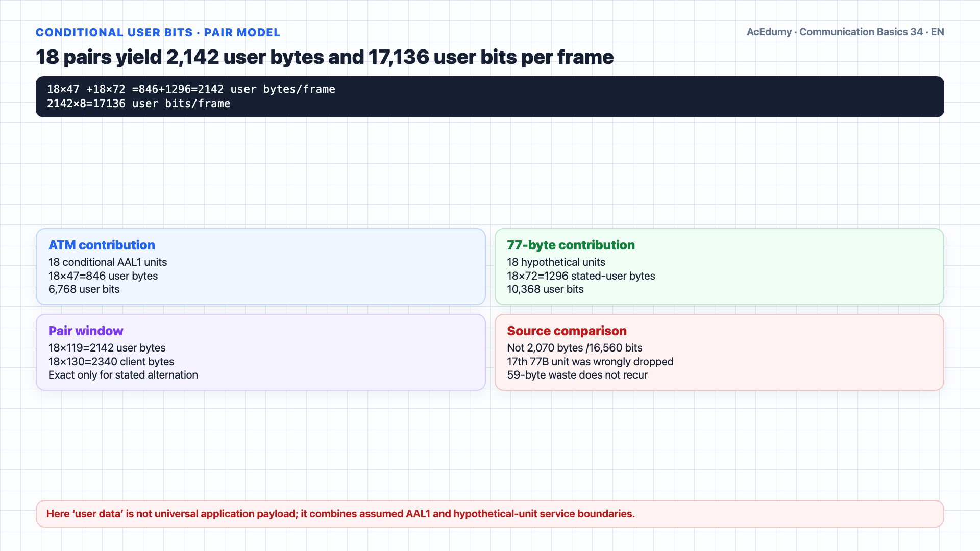This screenshot has height=551, width=980.
Task: Click the slide title about 18 pairs
Action: tap(325, 57)
